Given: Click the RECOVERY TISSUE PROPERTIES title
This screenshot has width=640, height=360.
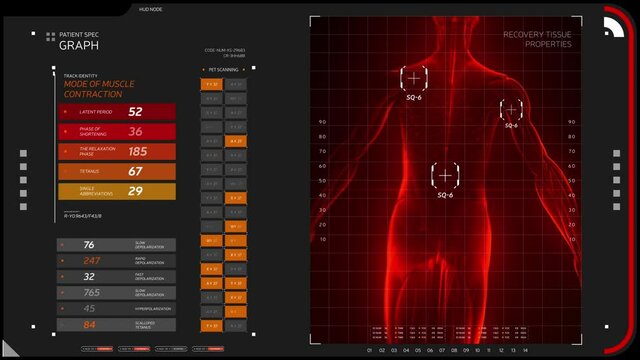Looking at the screenshot, I should pyautogui.click(x=537, y=39).
